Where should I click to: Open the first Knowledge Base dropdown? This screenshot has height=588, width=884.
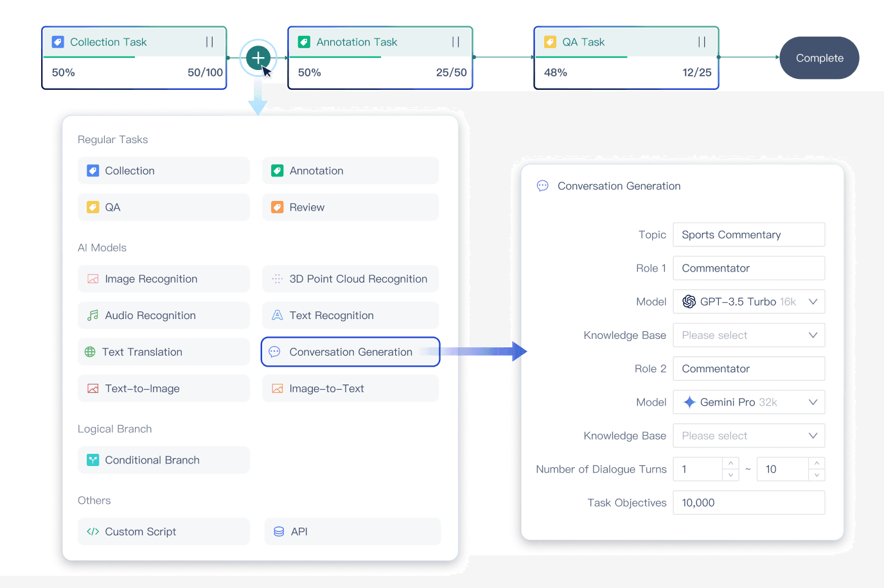(x=813, y=335)
